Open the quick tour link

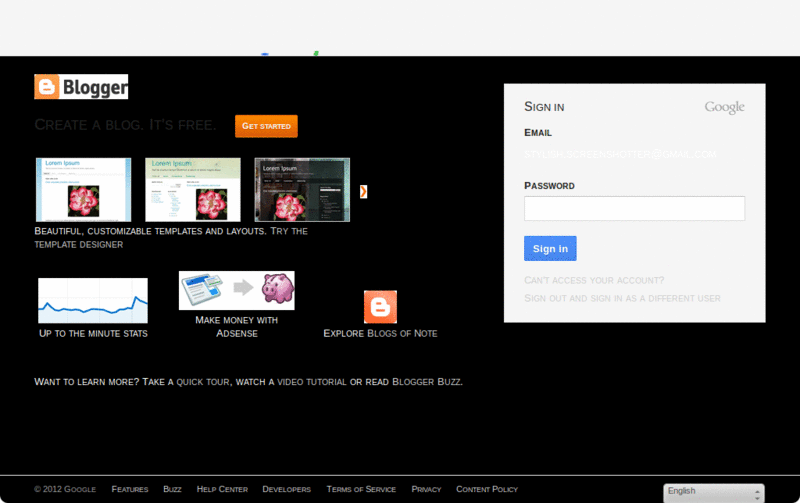point(203,382)
